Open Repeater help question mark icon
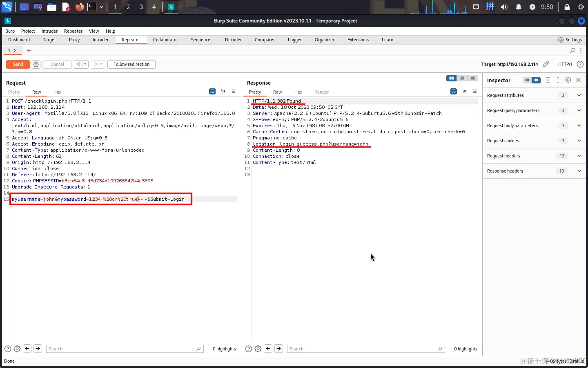 (580, 64)
